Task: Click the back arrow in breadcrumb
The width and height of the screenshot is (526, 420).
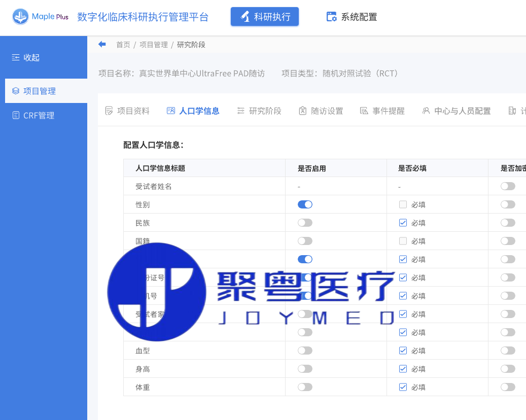Action: click(102, 45)
